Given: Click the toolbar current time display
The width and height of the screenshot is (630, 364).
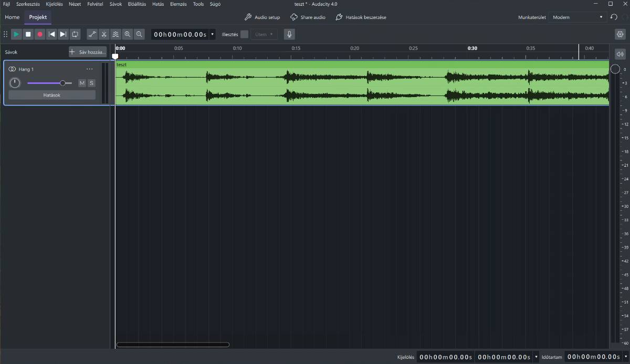Looking at the screenshot, I should (x=180, y=35).
